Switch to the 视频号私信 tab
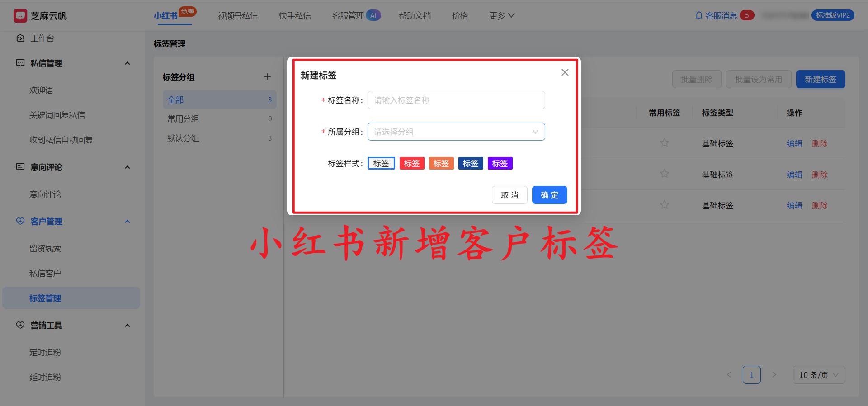This screenshot has width=868, height=406. (238, 16)
